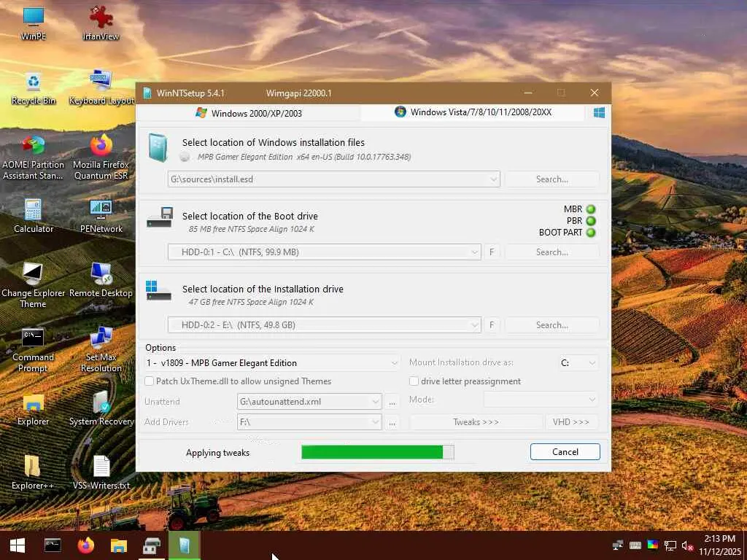Click the WinNTSetup 5.4.1 title bar icon
Image resolution: width=747 pixels, height=560 pixels.
point(147,93)
